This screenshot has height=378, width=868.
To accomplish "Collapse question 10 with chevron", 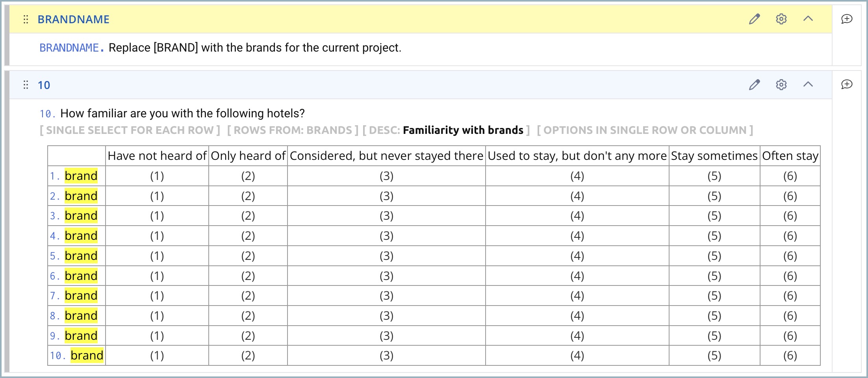I will coord(808,84).
